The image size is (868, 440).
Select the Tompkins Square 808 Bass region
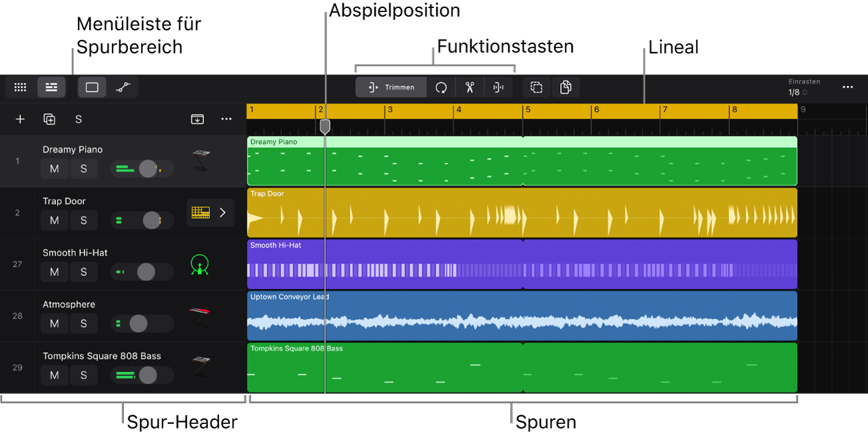522,367
